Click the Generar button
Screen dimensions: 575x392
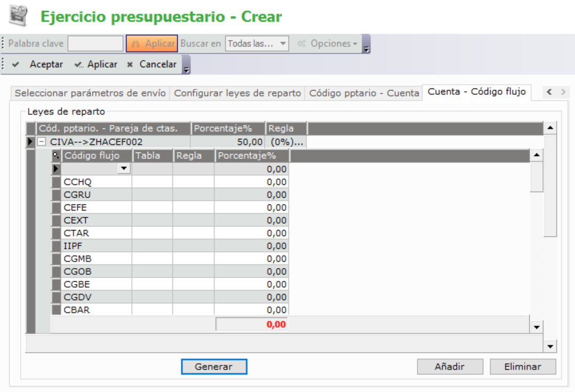click(214, 367)
